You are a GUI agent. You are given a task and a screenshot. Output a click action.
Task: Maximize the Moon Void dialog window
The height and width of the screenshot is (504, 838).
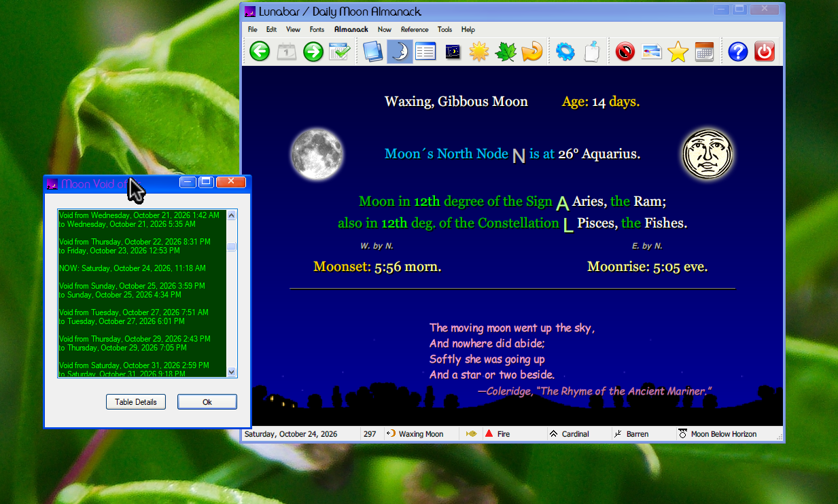pos(206,182)
